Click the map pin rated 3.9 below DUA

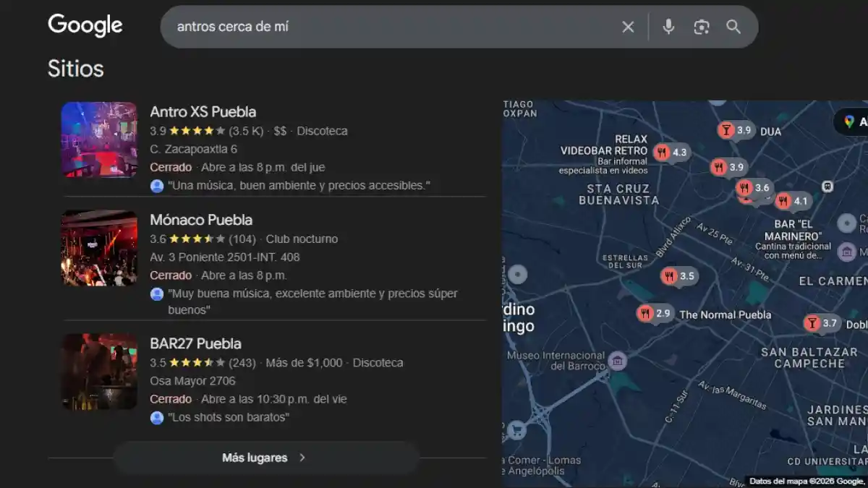click(x=728, y=167)
